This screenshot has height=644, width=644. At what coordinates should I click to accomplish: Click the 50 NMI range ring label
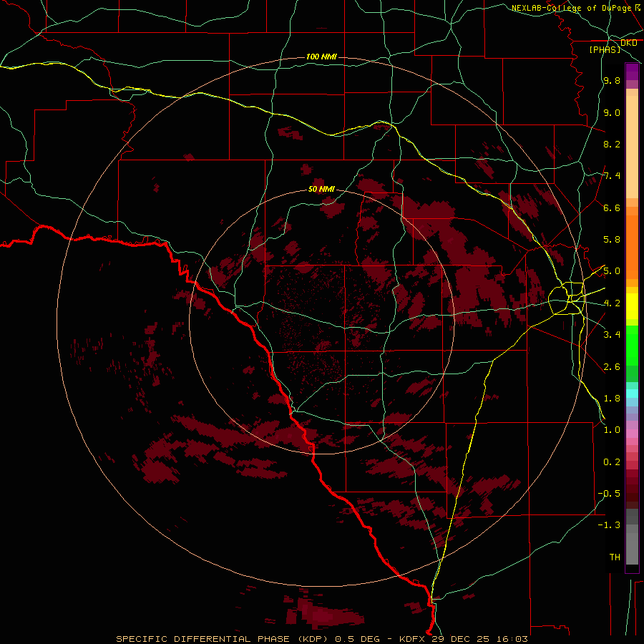(321, 189)
